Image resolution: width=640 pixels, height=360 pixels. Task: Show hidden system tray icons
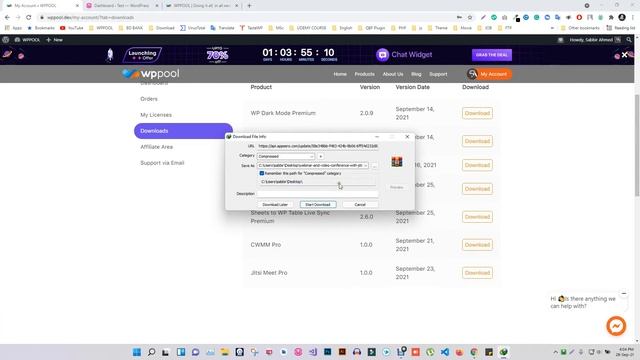556,352
